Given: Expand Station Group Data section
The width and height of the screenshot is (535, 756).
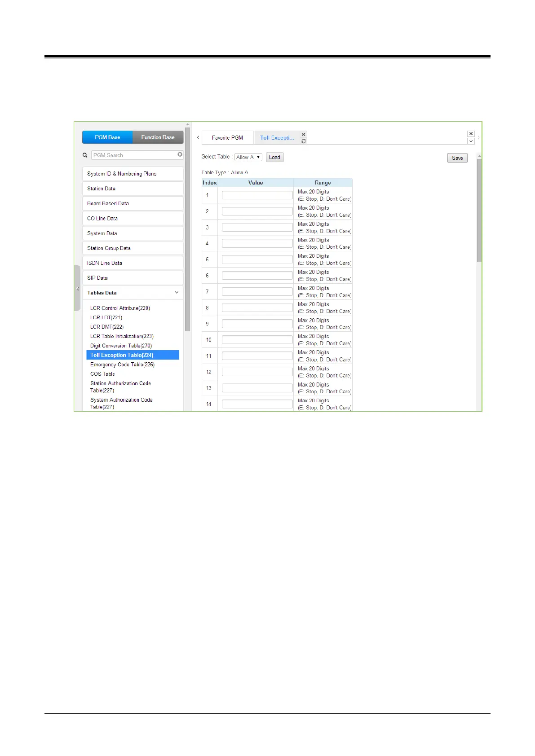Looking at the screenshot, I should [x=133, y=248].
